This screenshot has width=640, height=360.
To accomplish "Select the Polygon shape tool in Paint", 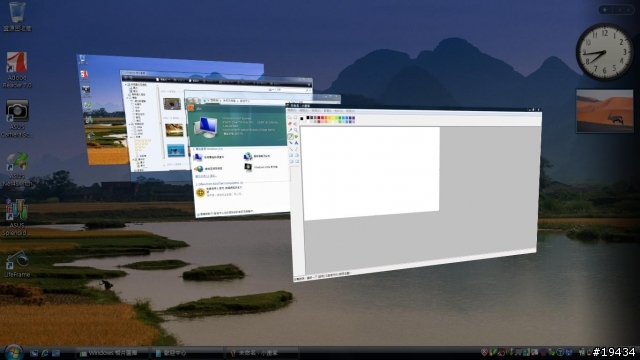I will (296, 155).
